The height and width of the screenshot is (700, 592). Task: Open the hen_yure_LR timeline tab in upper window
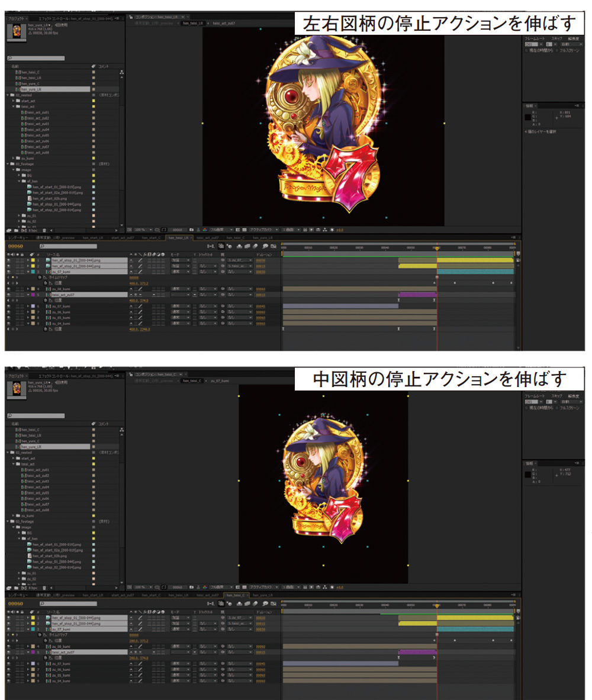pos(263,237)
